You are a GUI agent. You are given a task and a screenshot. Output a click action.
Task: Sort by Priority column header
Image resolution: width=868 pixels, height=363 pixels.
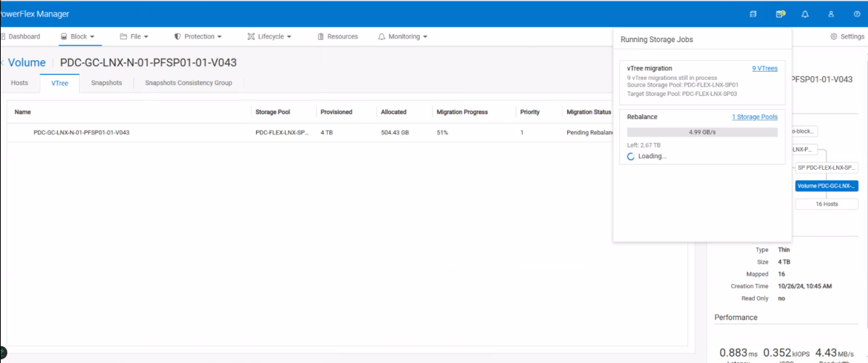click(x=530, y=112)
